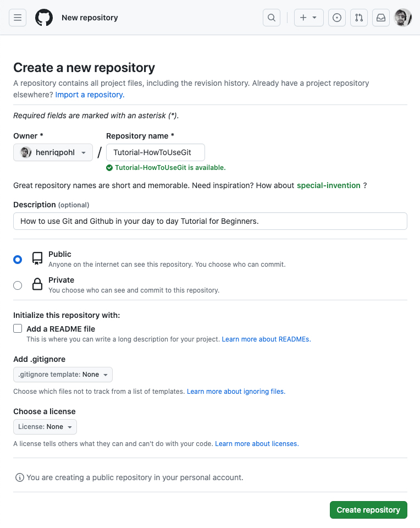Screen dimensions: 420x528
Task: Expand the .gitignore template dropdown
Action: 63,375
